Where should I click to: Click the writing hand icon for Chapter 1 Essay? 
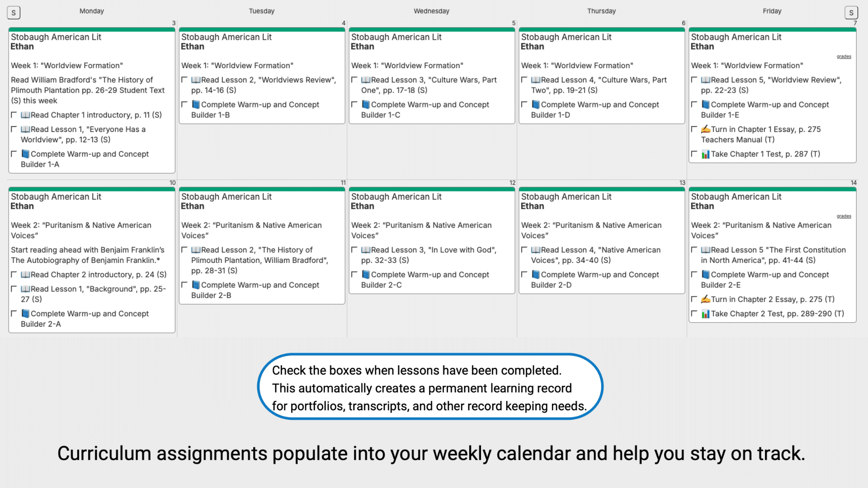click(705, 129)
